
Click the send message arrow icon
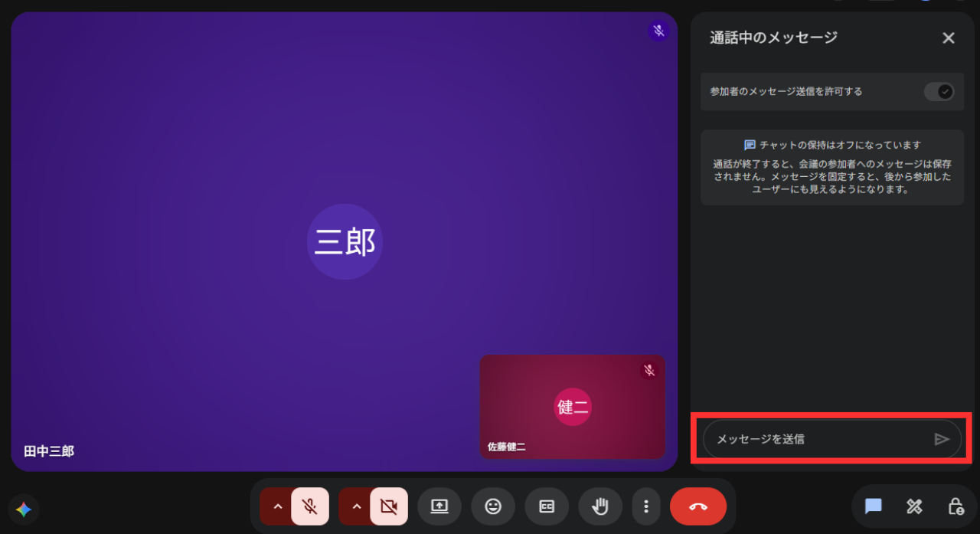tap(942, 439)
